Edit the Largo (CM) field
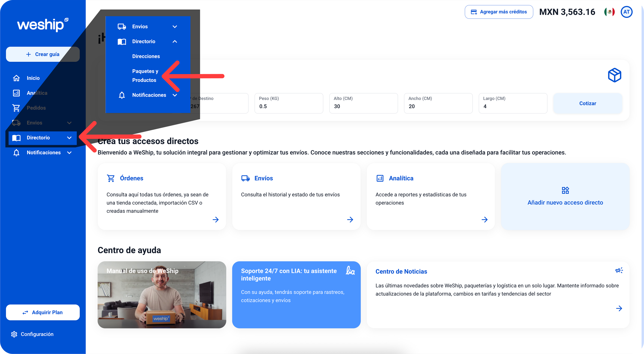The width and height of the screenshot is (644, 354). point(513,103)
